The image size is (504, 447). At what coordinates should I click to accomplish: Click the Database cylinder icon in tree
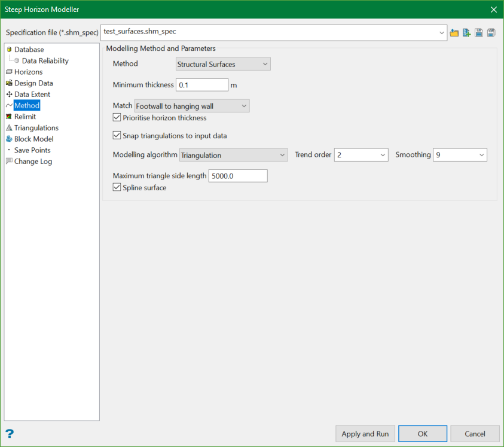click(x=9, y=50)
